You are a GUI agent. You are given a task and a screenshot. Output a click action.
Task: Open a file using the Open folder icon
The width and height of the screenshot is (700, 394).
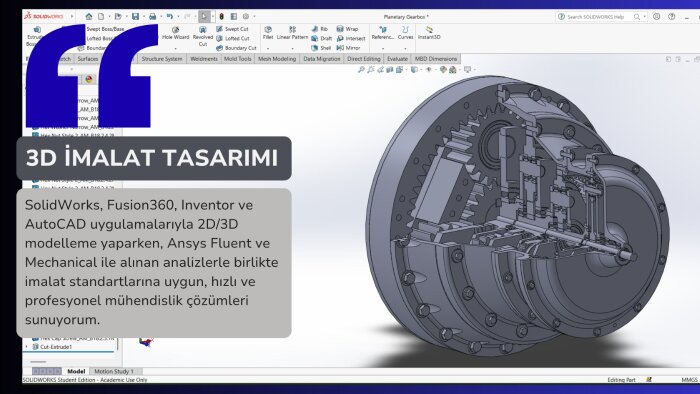click(x=118, y=17)
